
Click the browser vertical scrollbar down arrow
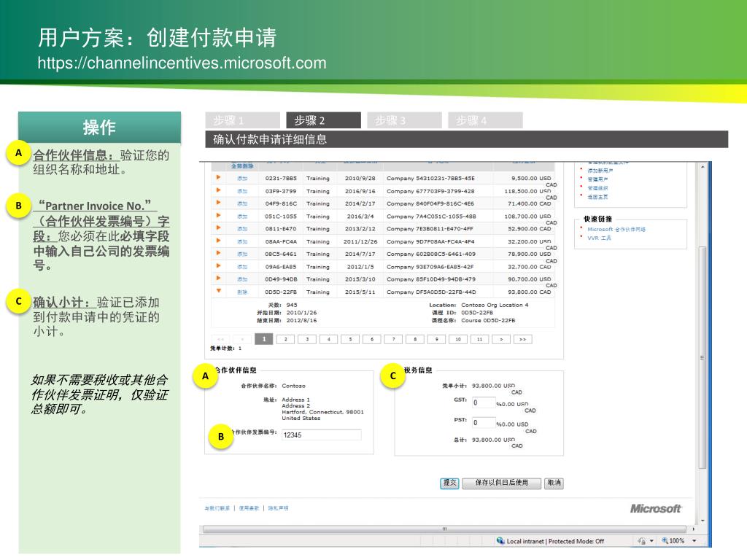pos(703,521)
